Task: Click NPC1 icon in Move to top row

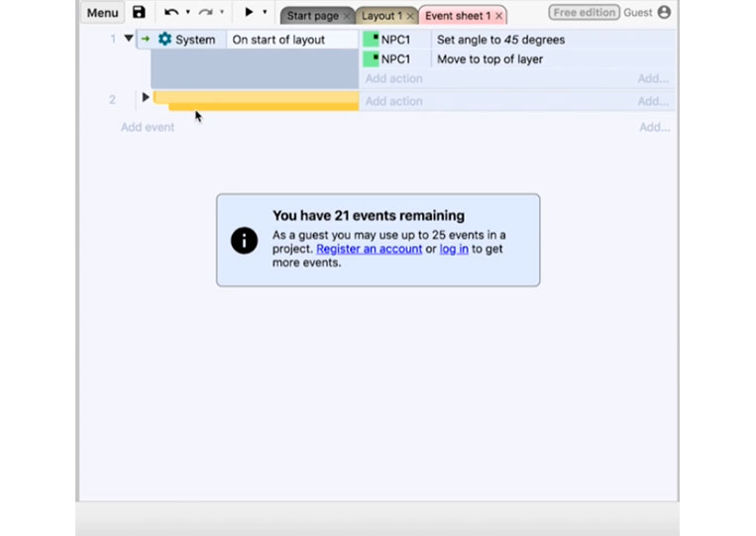Action: pos(371,59)
